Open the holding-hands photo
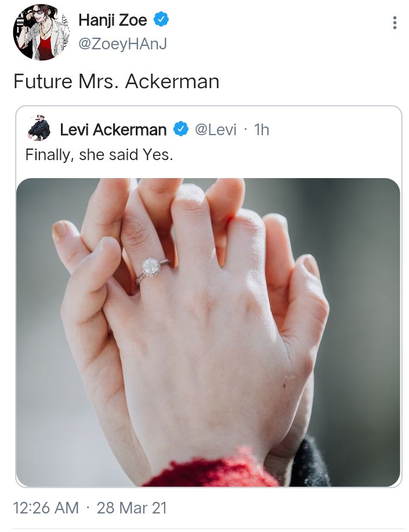Image resolution: width=409 pixels, height=532 pixels. 208,332
